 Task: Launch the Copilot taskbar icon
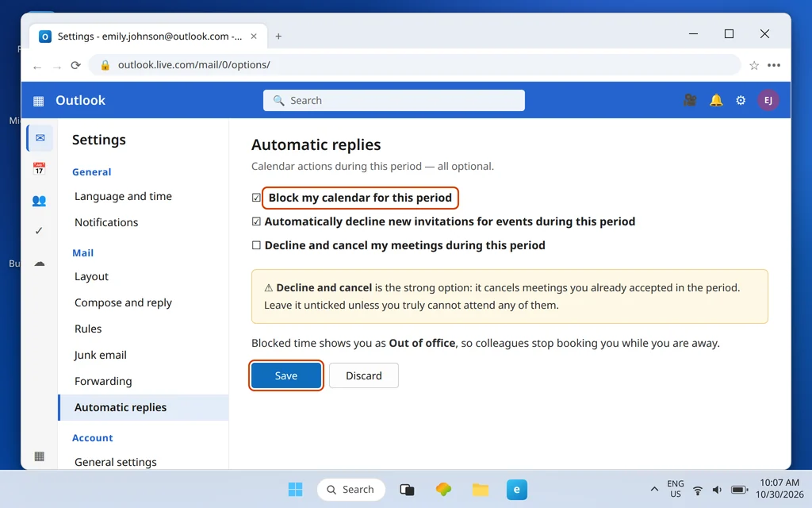pos(443,489)
